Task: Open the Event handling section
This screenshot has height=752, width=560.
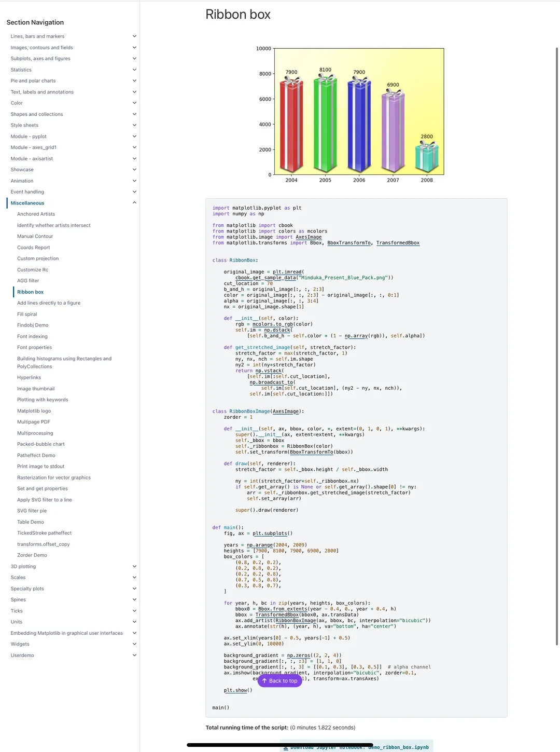Action: (27, 192)
